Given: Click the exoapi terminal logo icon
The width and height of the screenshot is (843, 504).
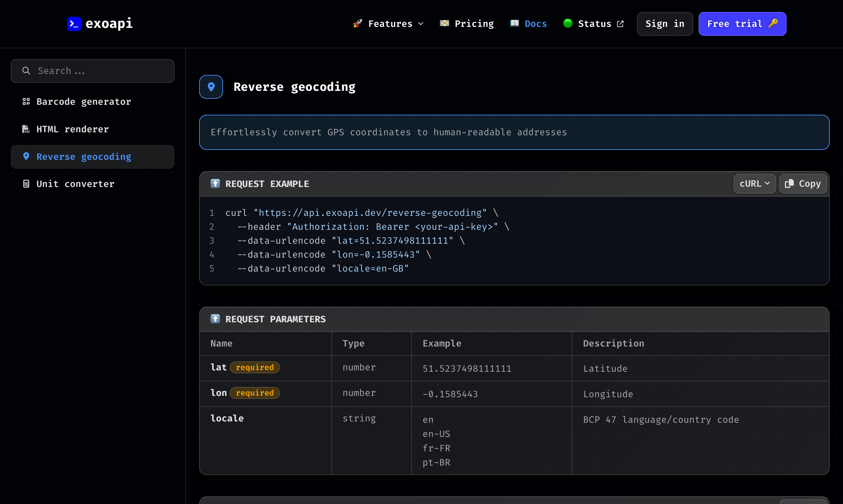Looking at the screenshot, I should click(74, 24).
